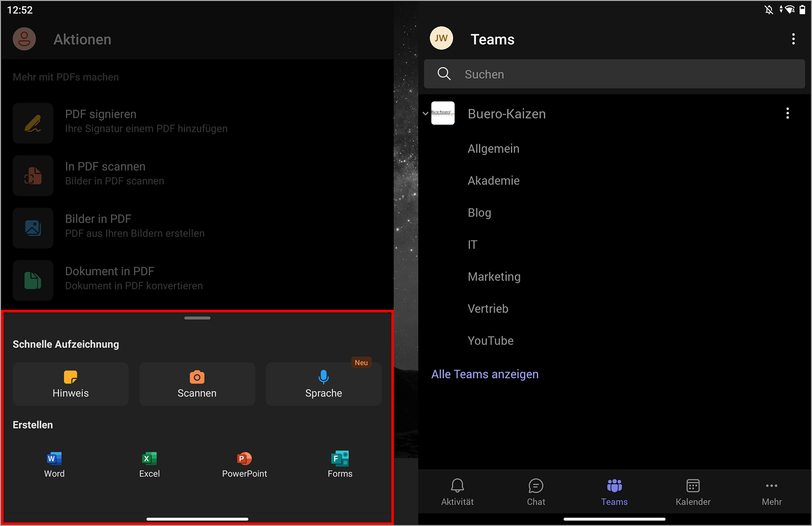
Task: Tap the Suchen search field
Action: coord(614,74)
